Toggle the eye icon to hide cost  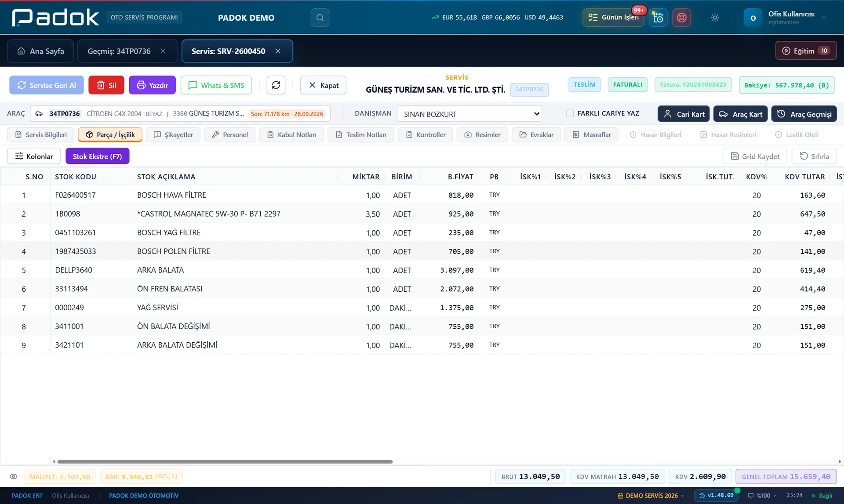click(14, 476)
